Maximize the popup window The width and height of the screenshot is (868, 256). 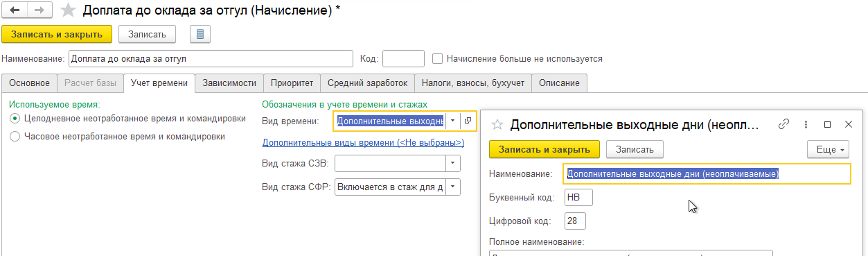[x=827, y=124]
